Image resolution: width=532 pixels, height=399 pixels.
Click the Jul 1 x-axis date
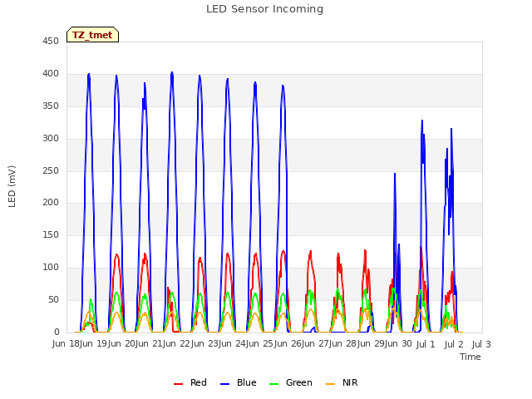[x=425, y=344]
